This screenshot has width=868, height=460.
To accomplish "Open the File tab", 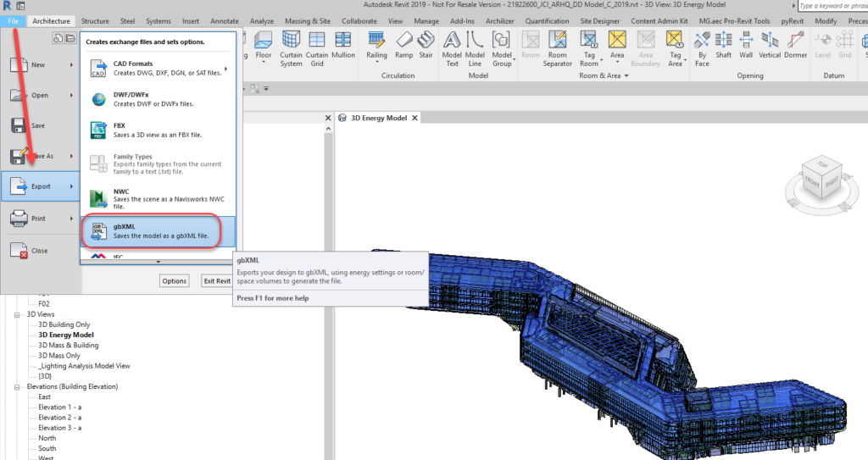I will (13, 21).
